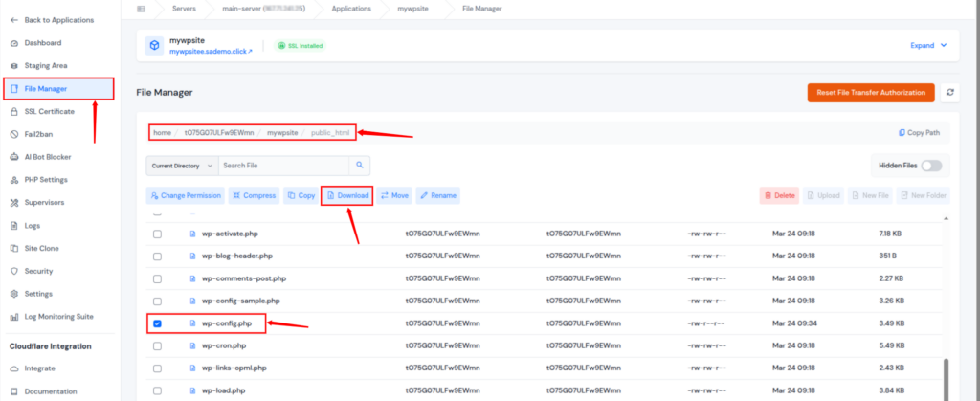Click the wp-cron.php file icon
This screenshot has width=980, height=401.
tap(193, 345)
